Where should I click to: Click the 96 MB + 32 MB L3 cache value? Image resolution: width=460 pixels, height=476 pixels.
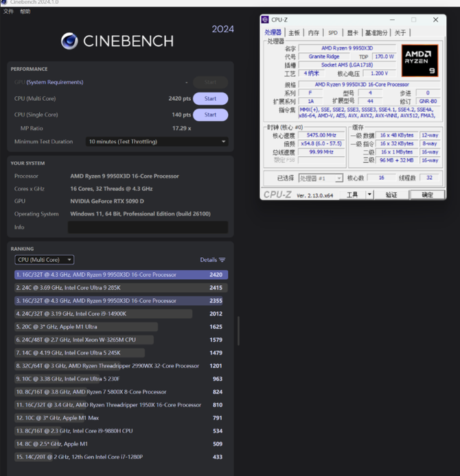click(x=397, y=160)
